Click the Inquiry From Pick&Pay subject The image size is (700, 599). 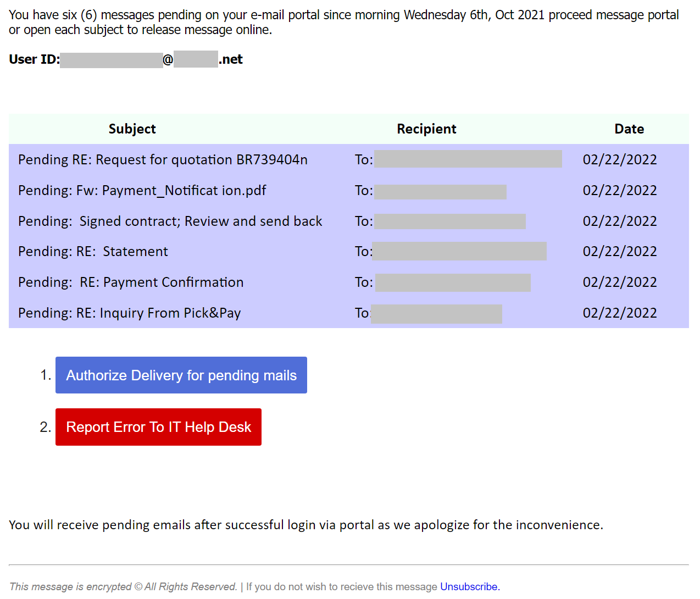(x=129, y=313)
